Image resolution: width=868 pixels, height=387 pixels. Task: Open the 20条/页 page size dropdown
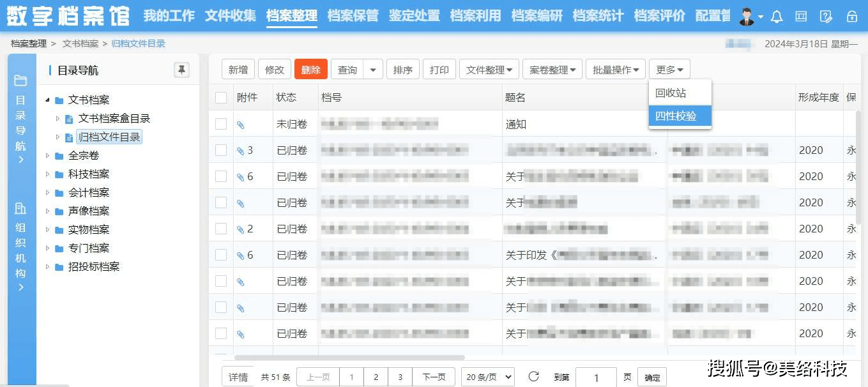click(487, 376)
